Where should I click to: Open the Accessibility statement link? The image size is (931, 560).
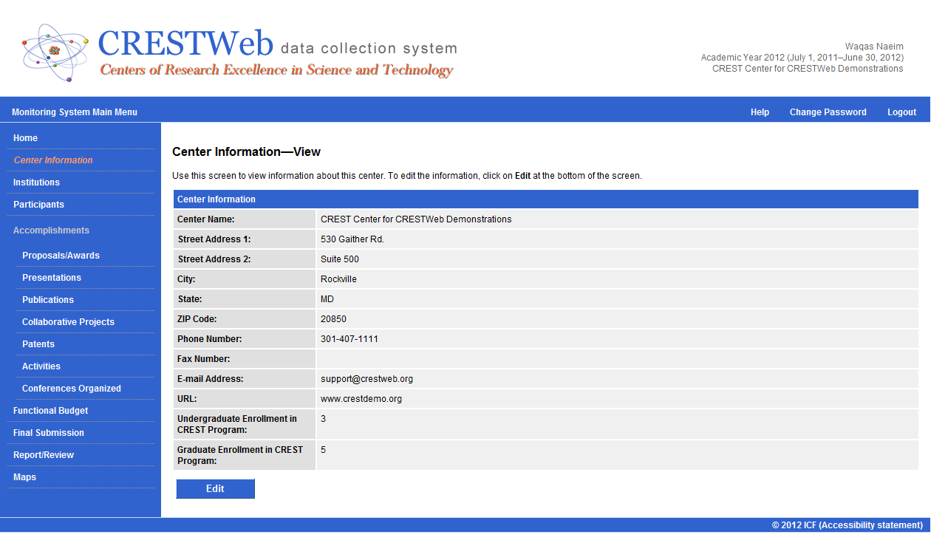click(870, 525)
